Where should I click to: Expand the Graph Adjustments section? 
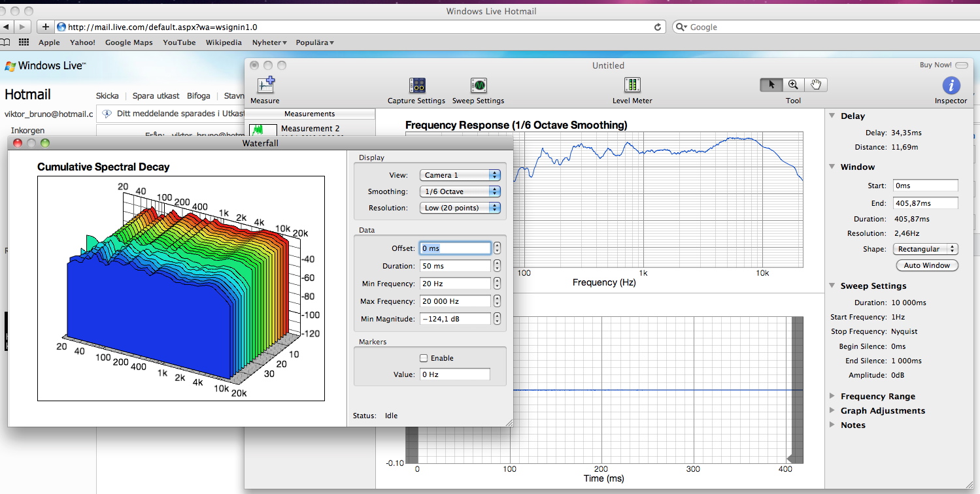(x=832, y=410)
